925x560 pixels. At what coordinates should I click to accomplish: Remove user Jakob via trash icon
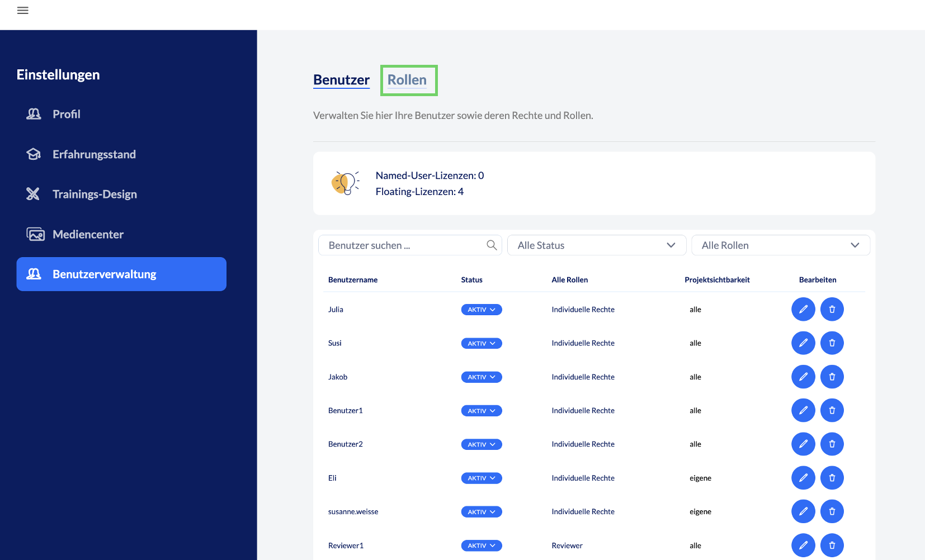click(832, 377)
